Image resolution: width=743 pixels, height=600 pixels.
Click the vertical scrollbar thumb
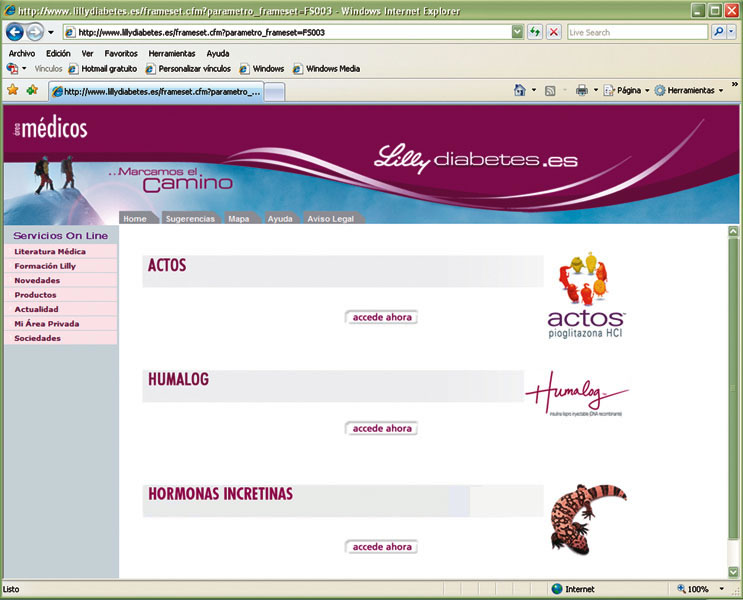pos(733,388)
